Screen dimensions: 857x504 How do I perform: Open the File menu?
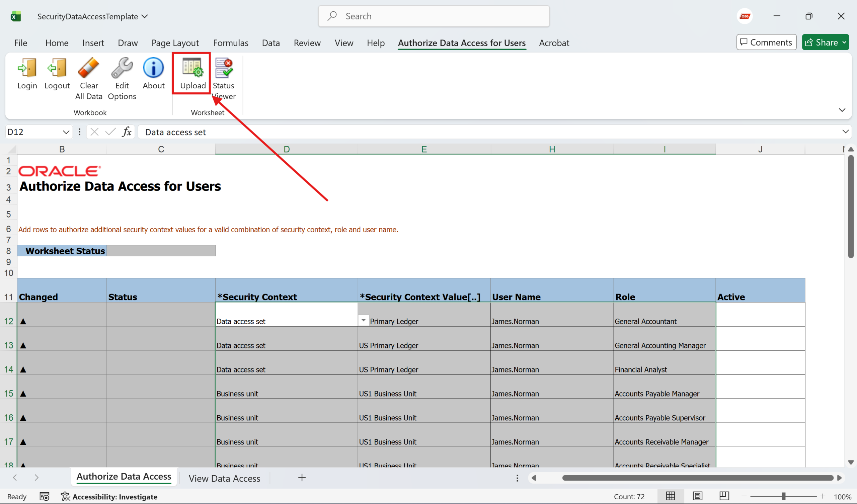(x=20, y=43)
